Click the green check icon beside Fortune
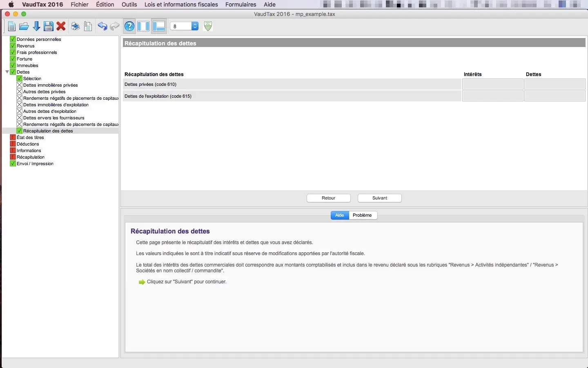588x368 pixels. [x=13, y=59]
